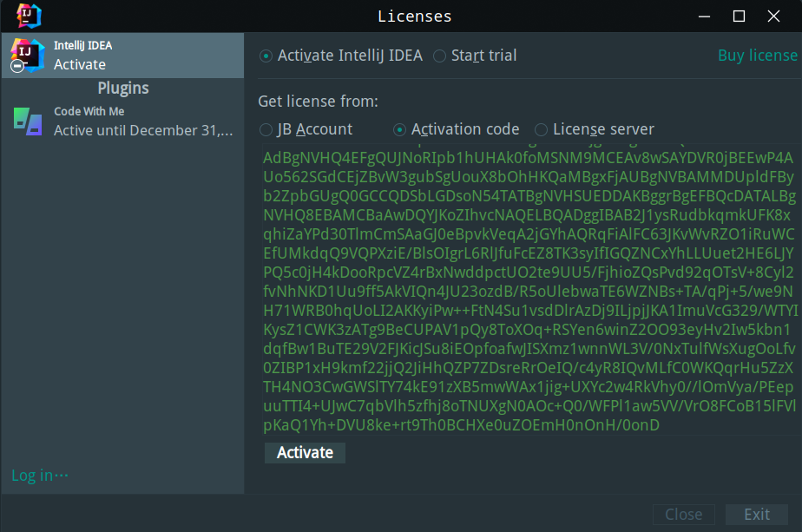Click the greyed-out Close button
The height and width of the screenshot is (532, 802).
(683, 515)
